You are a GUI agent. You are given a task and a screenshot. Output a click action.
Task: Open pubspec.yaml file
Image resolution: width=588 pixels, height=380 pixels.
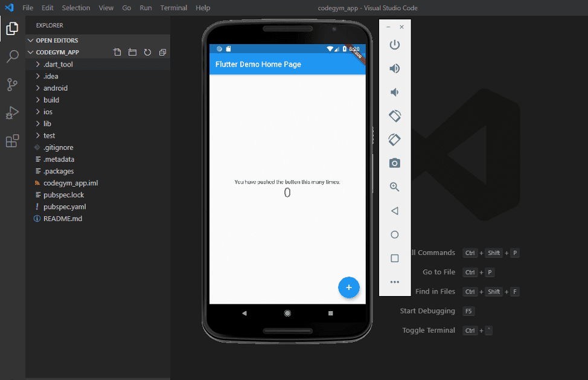pyautogui.click(x=65, y=207)
